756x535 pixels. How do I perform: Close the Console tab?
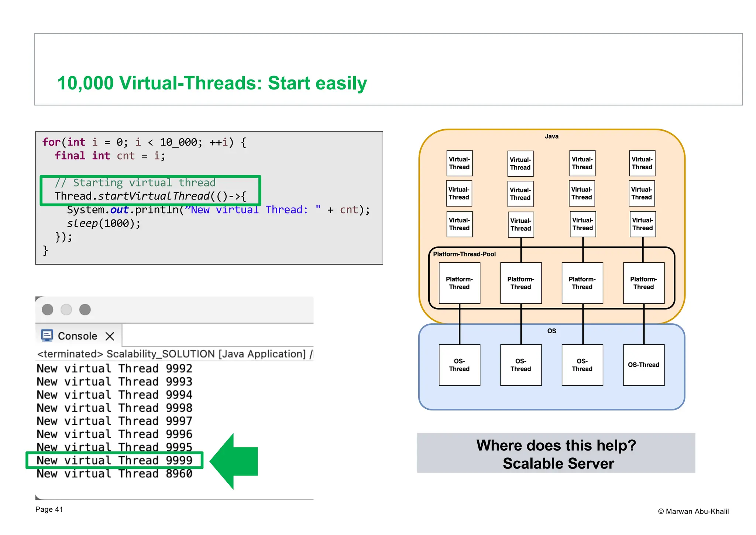110,336
